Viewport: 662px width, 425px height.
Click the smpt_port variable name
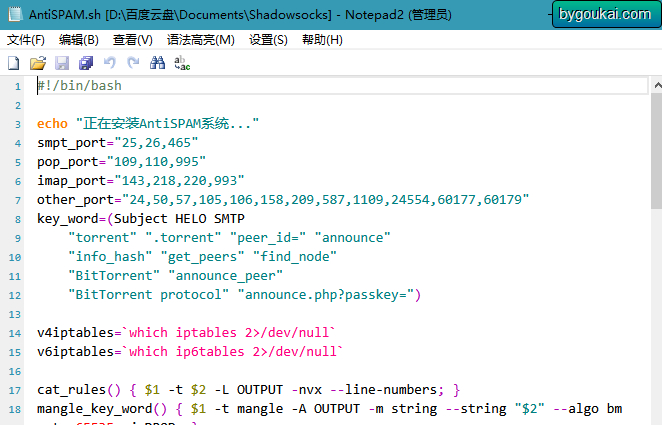[x=72, y=143]
